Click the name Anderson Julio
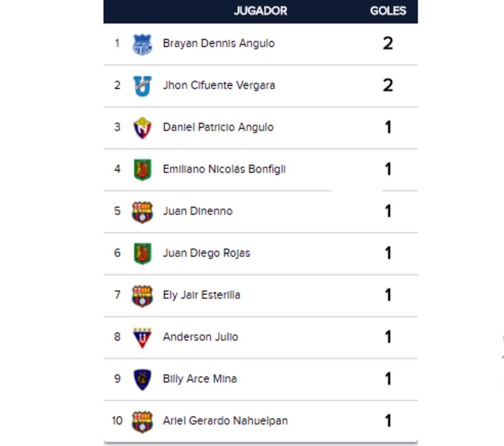504x446 pixels. (x=200, y=337)
